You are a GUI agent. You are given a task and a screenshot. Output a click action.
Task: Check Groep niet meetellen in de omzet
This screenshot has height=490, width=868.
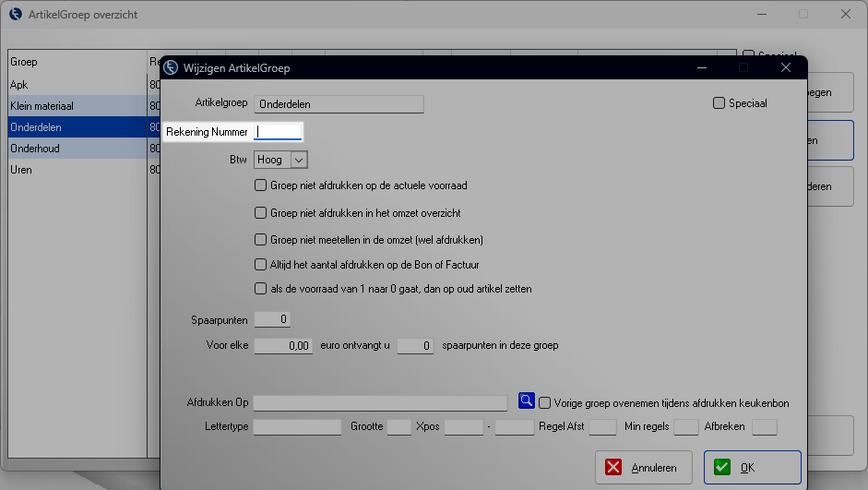click(x=261, y=240)
